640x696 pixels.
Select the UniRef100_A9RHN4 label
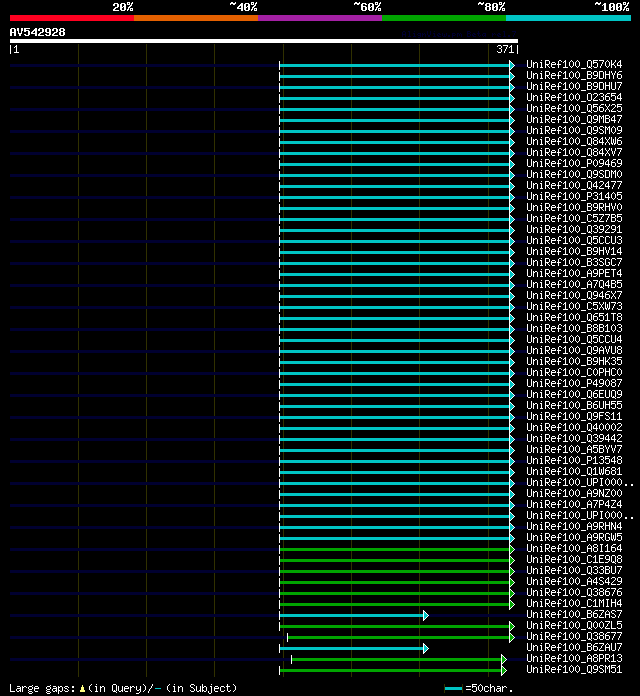click(x=574, y=526)
